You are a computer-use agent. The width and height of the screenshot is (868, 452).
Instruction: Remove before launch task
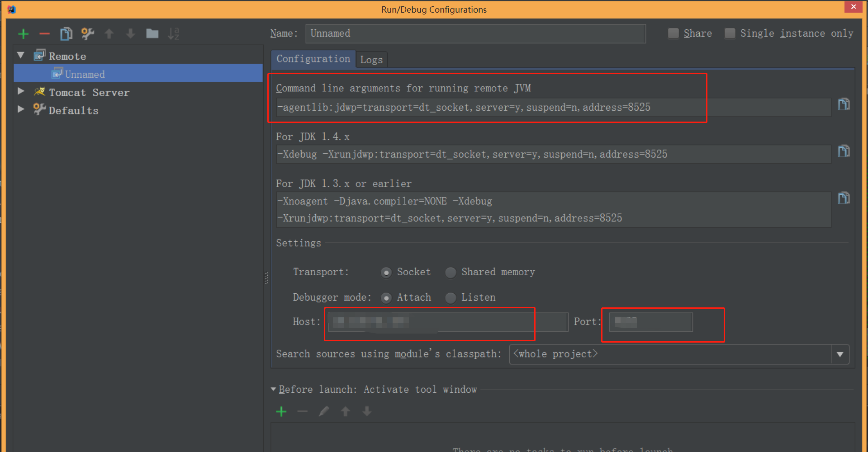coord(303,411)
